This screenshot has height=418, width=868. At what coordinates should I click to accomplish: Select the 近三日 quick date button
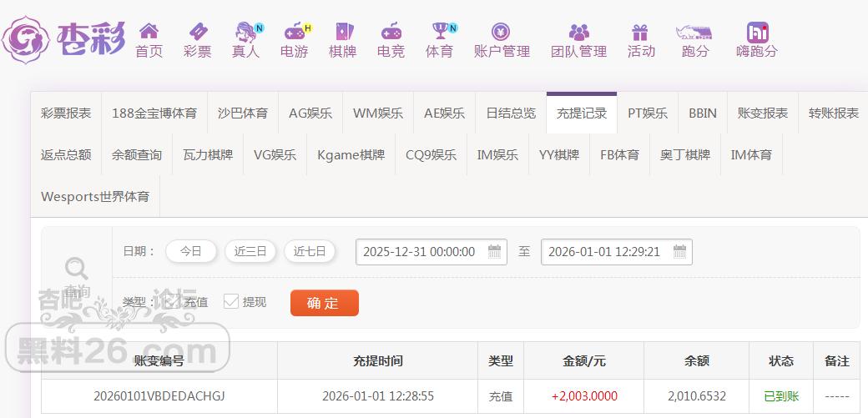[250, 251]
